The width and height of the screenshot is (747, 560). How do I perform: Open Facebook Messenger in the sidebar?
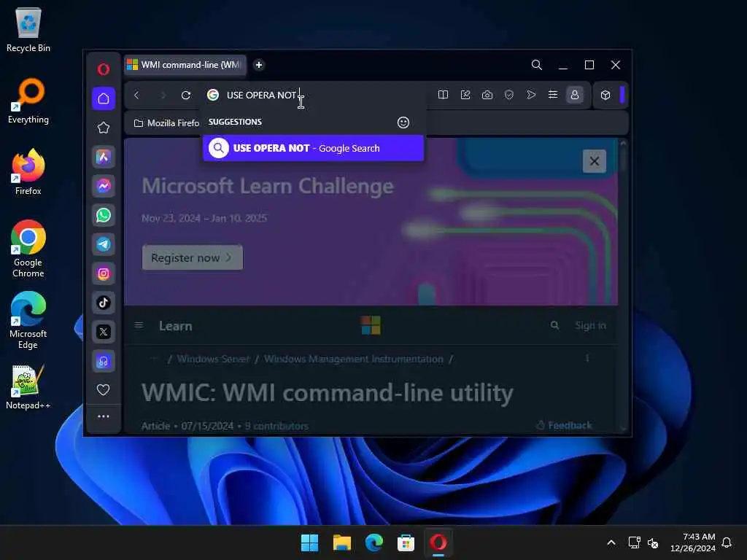point(104,186)
